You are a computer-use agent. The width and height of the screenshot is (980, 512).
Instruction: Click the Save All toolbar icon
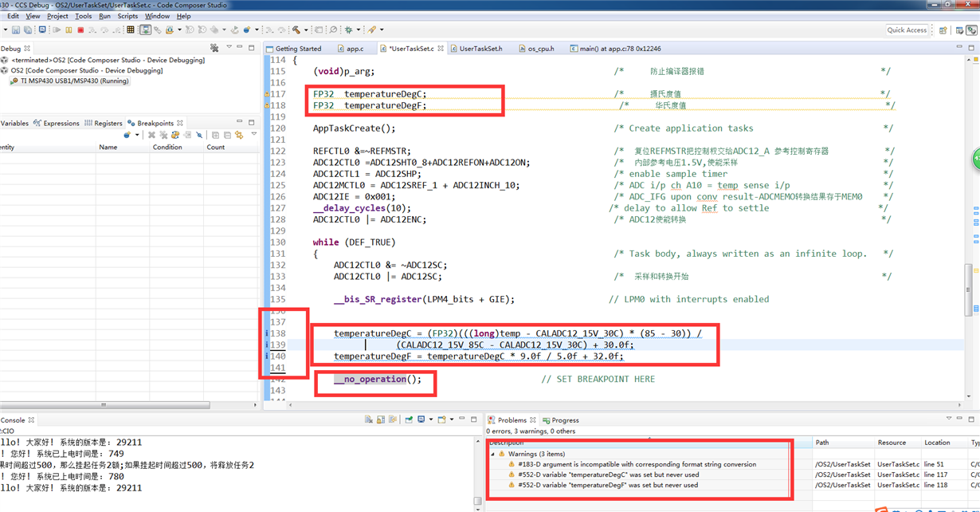click(28, 30)
